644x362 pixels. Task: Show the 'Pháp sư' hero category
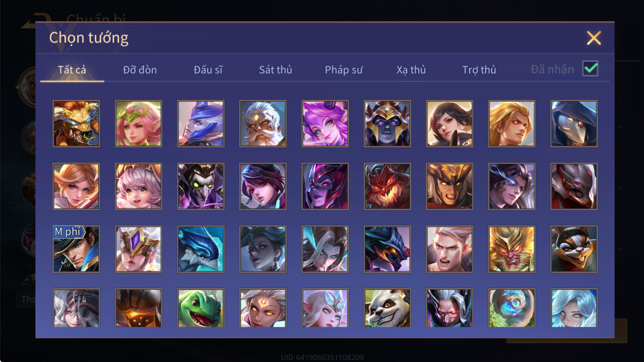pyautogui.click(x=343, y=70)
